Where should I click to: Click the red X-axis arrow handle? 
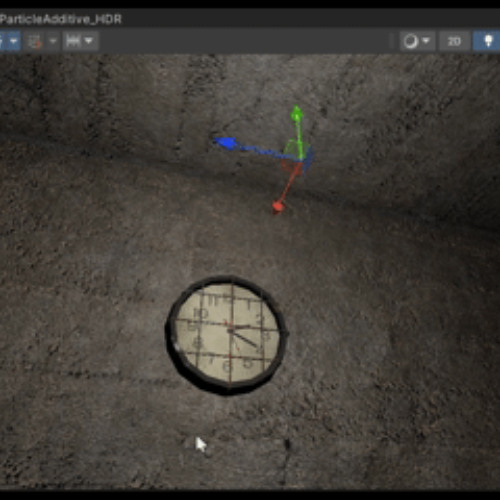click(x=277, y=207)
